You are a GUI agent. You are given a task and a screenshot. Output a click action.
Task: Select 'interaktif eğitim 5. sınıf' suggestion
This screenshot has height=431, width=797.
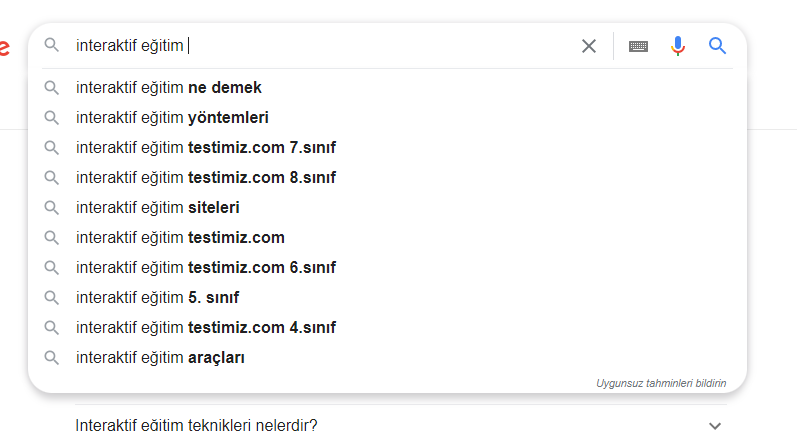pos(387,297)
